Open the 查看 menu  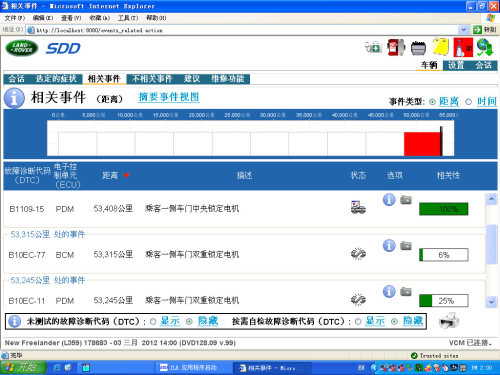tap(71, 18)
